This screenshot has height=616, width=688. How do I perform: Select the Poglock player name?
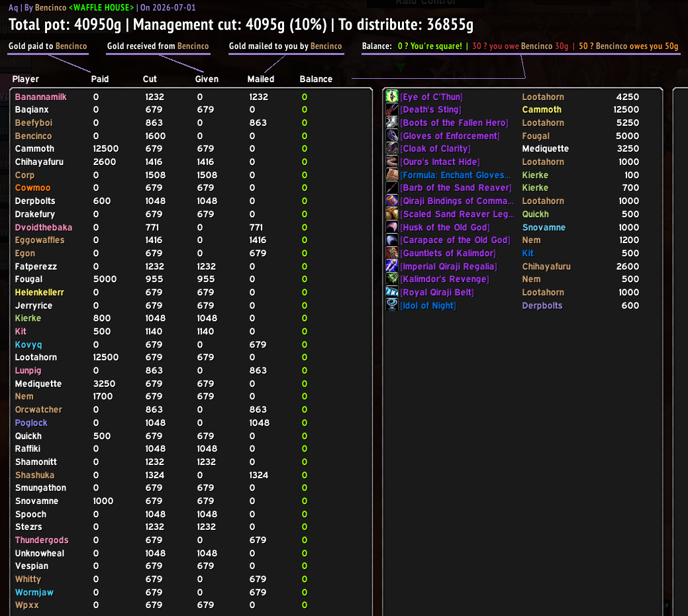tap(31, 423)
